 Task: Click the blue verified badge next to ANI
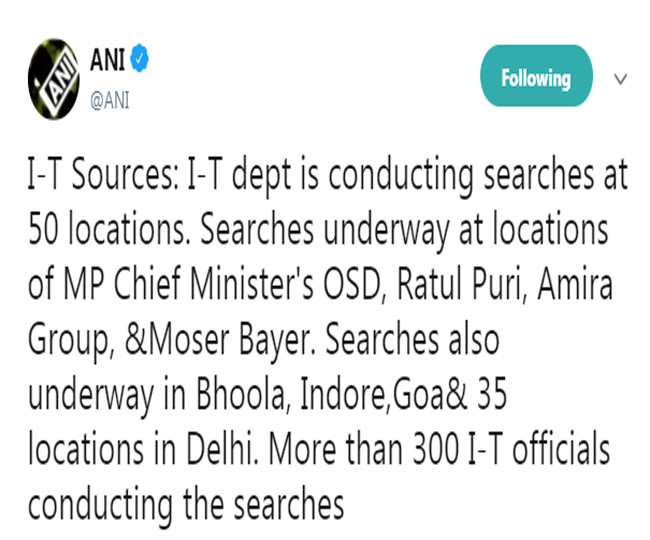tap(139, 58)
